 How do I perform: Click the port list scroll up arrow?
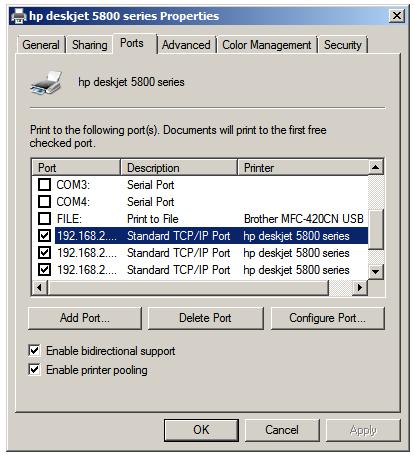pos(376,167)
